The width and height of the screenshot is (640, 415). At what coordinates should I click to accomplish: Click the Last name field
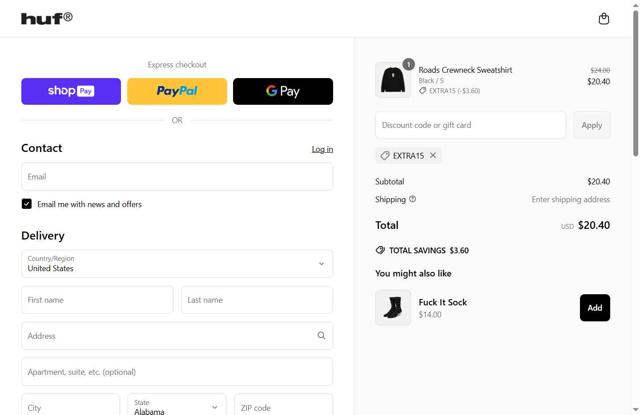tap(257, 300)
